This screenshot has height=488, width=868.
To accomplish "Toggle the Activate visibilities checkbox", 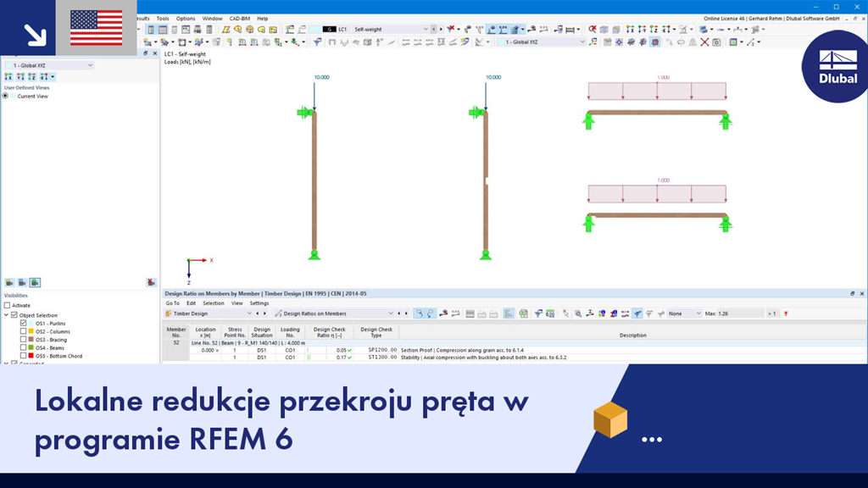I will [x=7, y=305].
